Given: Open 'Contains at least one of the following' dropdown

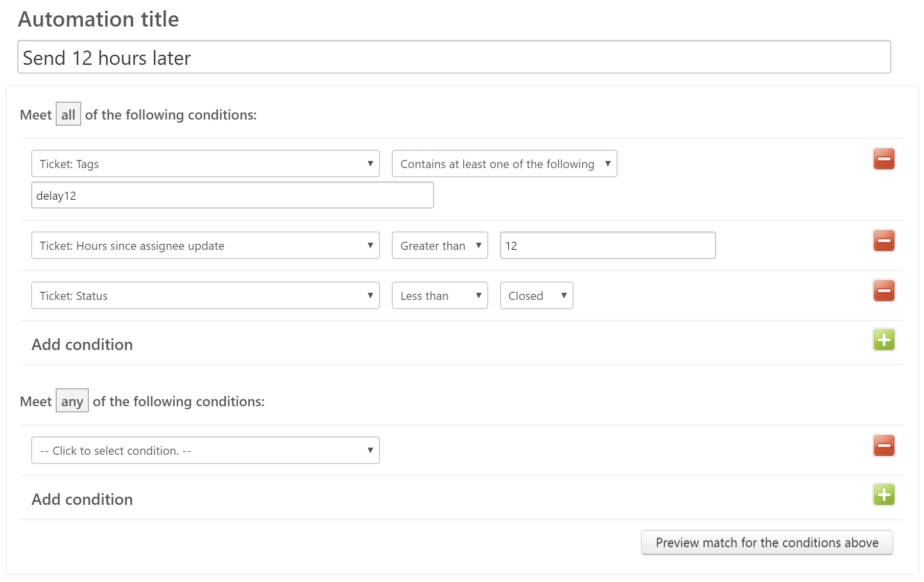Looking at the screenshot, I should click(504, 164).
